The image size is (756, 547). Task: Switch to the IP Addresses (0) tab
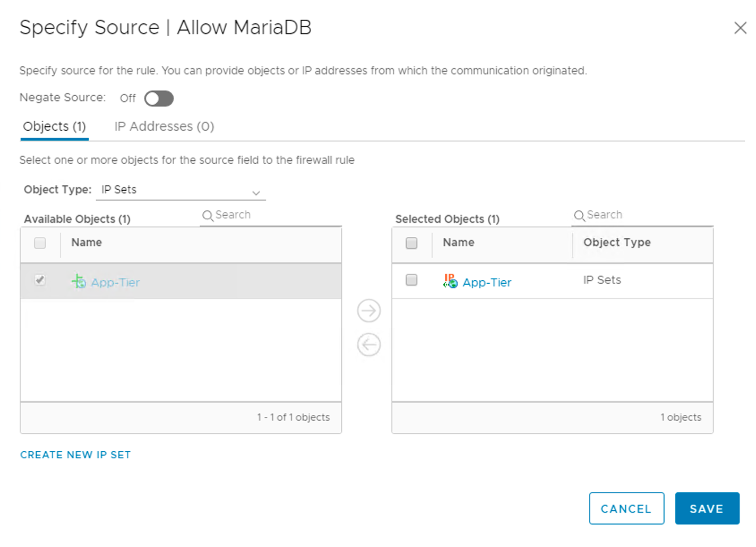164,127
